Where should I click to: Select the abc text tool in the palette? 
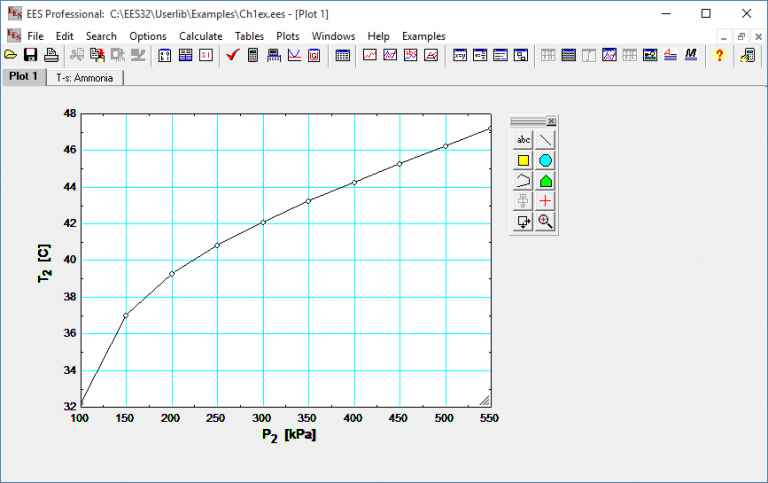[523, 139]
